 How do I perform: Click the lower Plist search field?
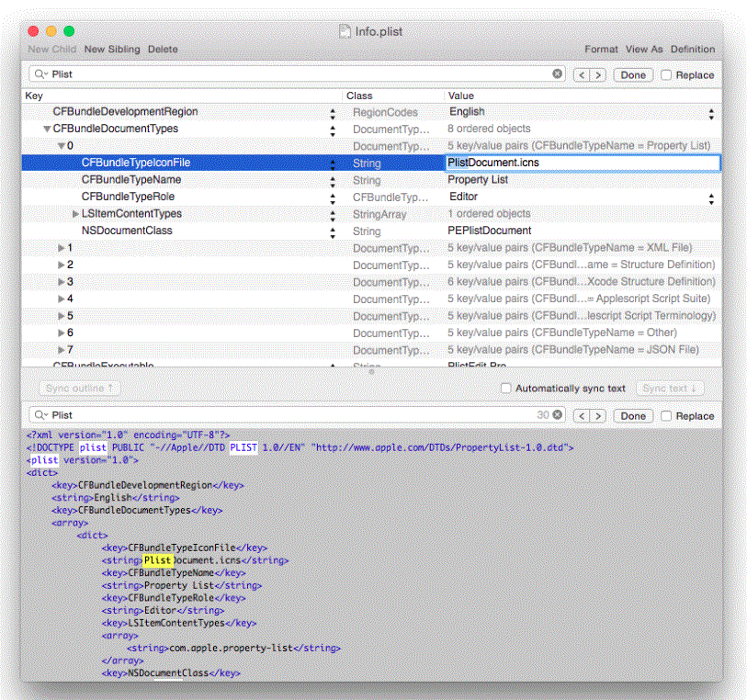pos(298,415)
